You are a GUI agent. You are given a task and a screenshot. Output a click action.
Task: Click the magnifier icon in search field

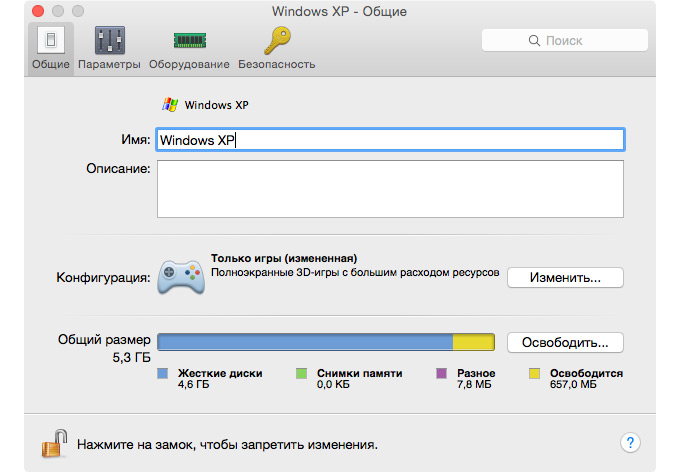535,41
